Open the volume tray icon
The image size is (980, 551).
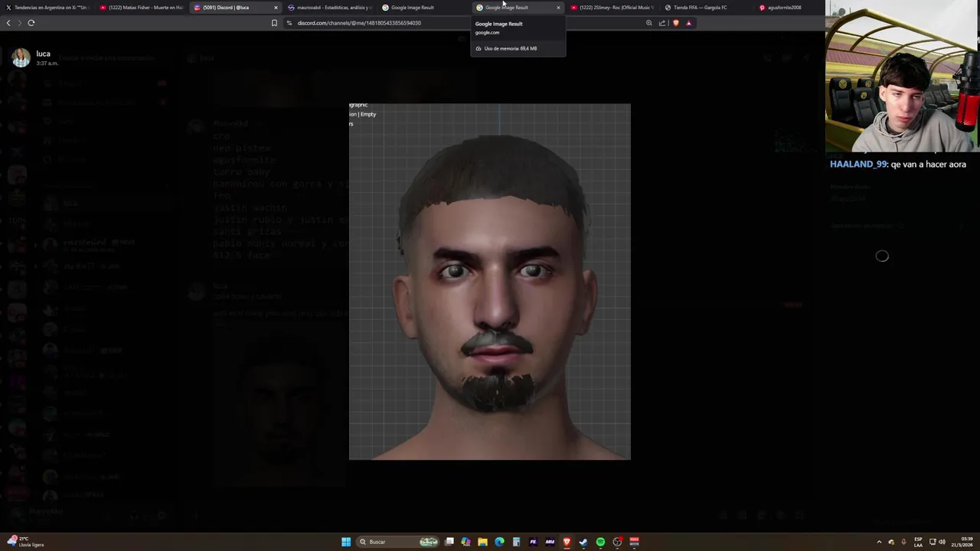pos(942,542)
